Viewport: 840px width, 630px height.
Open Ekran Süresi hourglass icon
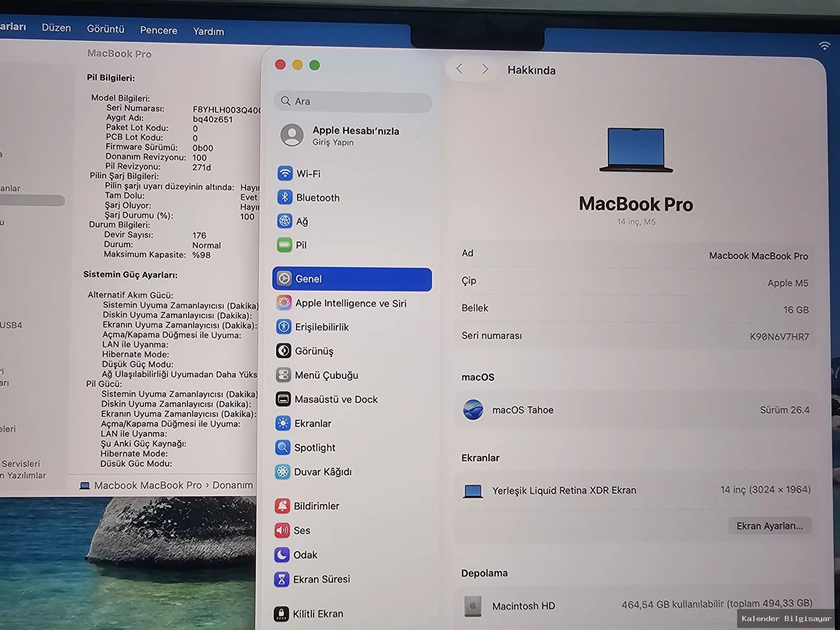point(281,579)
